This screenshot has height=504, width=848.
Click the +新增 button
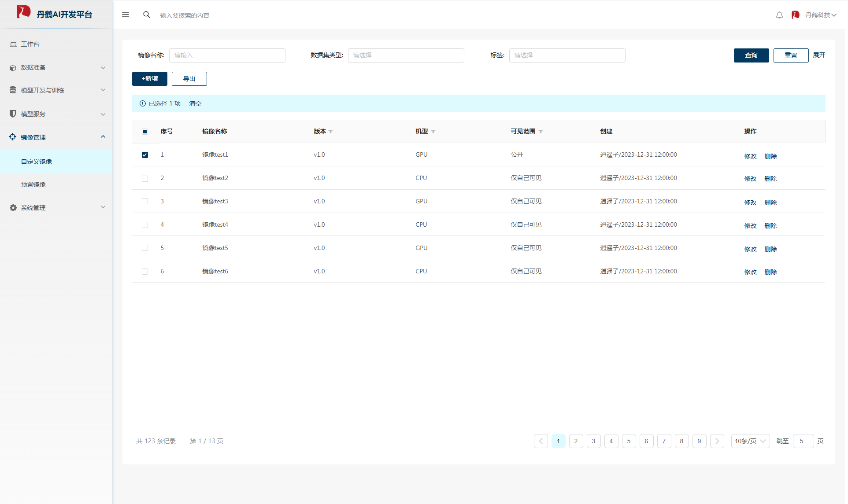tap(150, 79)
